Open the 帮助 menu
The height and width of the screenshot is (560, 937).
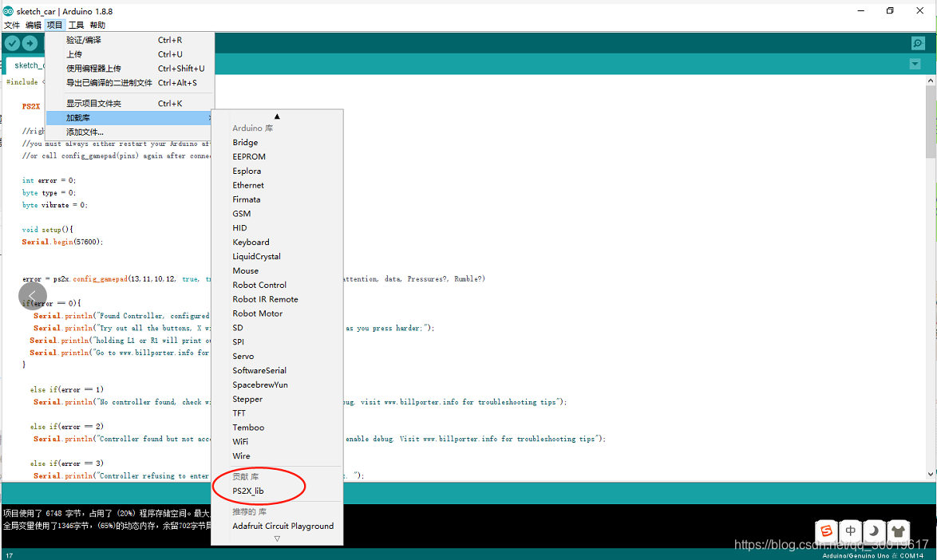pyautogui.click(x=97, y=25)
